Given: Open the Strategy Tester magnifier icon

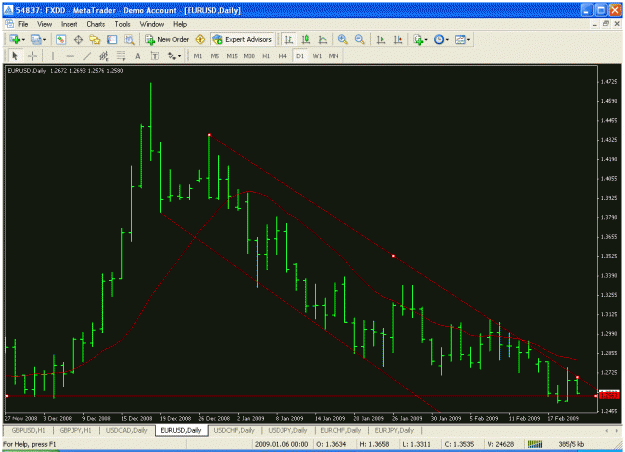Looking at the screenshot, I should pos(129,39).
